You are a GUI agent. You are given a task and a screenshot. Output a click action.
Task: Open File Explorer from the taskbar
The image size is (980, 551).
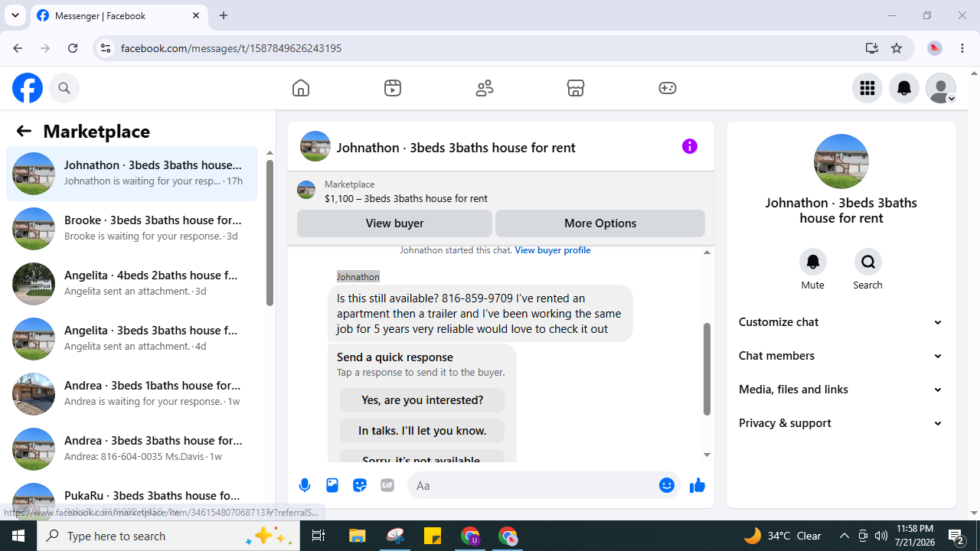358,536
